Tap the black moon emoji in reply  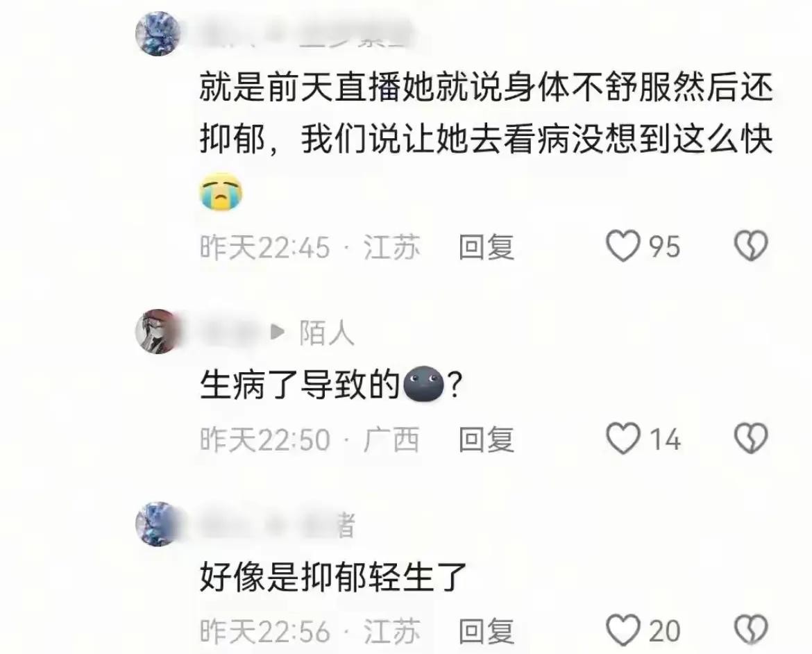423,385
